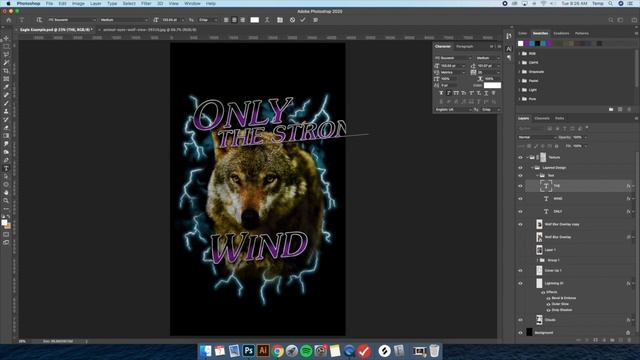Screen dimensions: 640x360
Task: Hide the ONLY text layer
Action: click(x=520, y=211)
